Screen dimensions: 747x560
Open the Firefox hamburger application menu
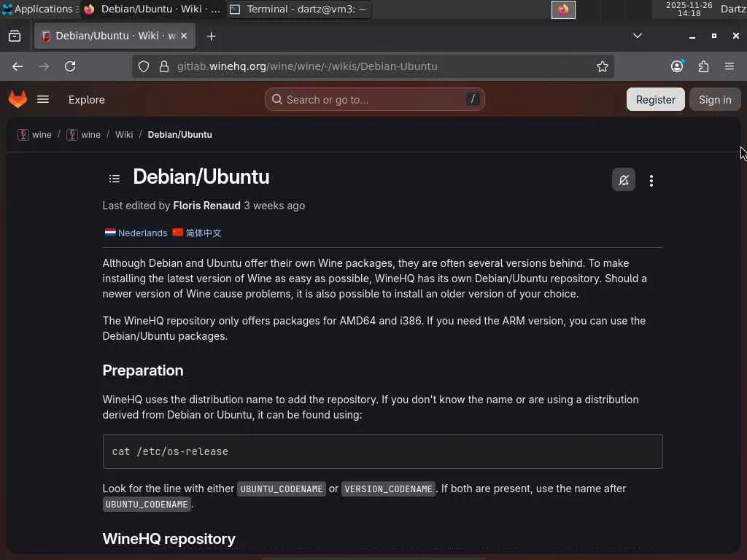coord(729,66)
